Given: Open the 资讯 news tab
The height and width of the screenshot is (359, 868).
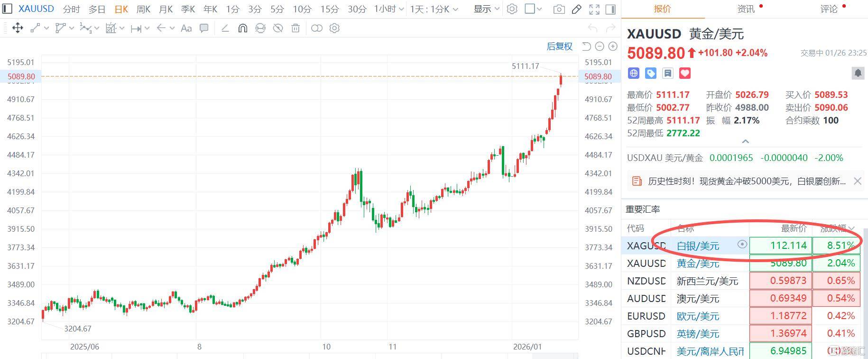Looking at the screenshot, I should tap(746, 9).
